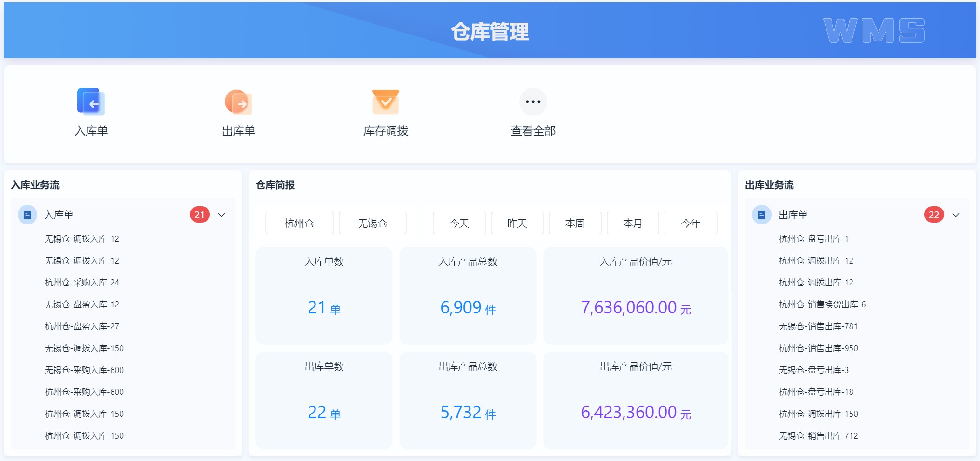Open 杭州仓-采购入库-24 entry
Viewport: 980px width, 461px height.
(82, 282)
